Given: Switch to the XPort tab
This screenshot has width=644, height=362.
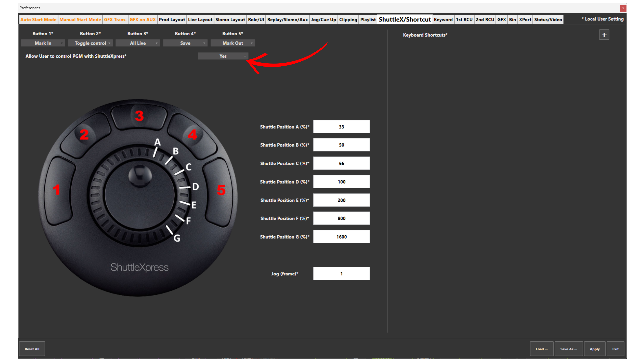Looking at the screenshot, I should (x=525, y=19).
